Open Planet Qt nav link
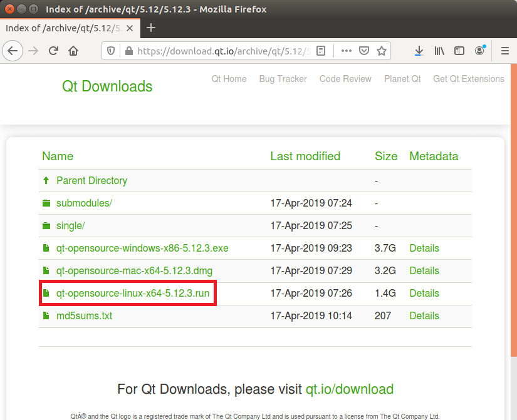The height and width of the screenshot is (420, 517). coord(402,79)
